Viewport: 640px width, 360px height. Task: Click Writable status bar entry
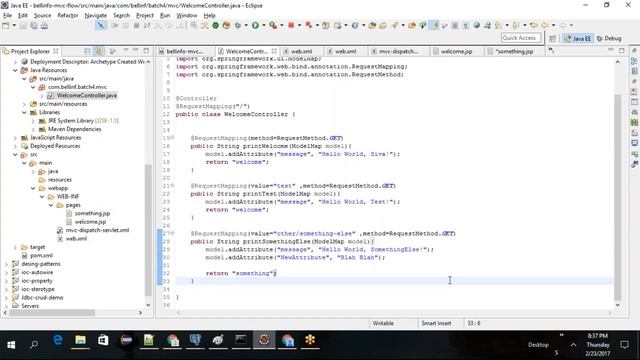pos(383,323)
